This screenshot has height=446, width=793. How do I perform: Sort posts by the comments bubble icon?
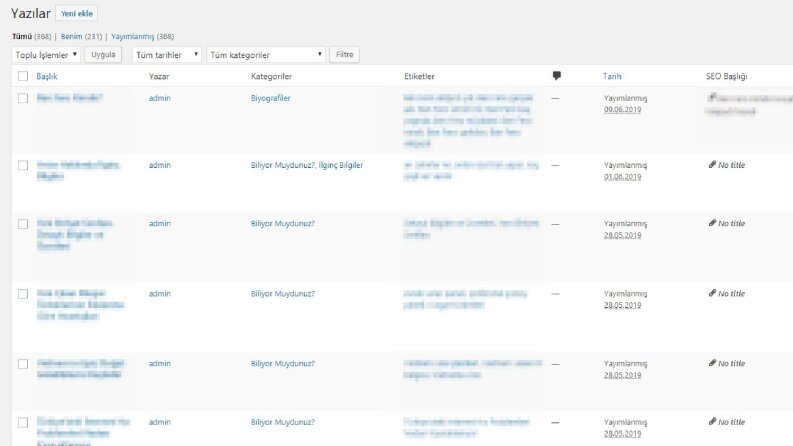(557, 76)
